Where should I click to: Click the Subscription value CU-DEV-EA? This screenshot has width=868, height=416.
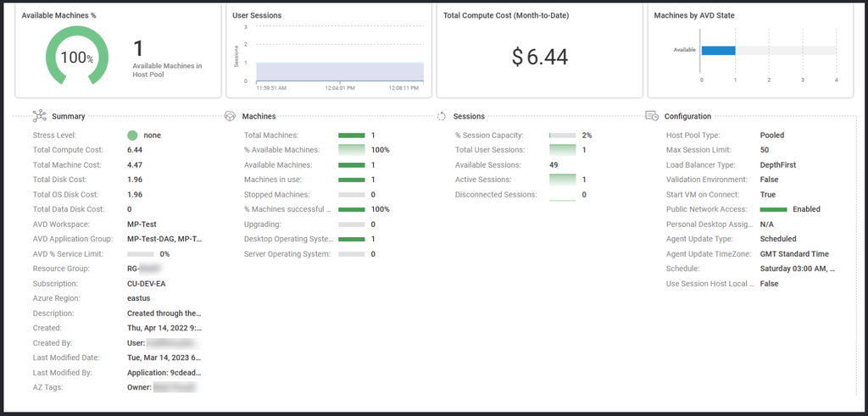click(x=146, y=284)
